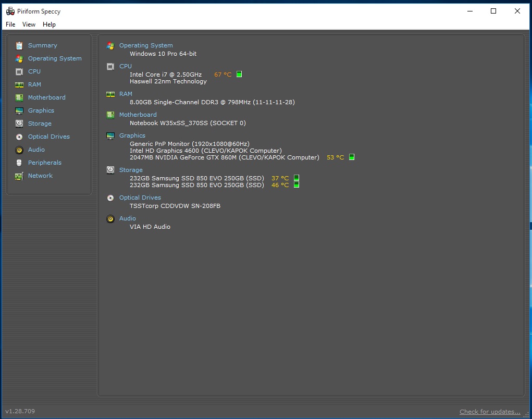The width and height of the screenshot is (532, 419).
Task: Click the GPU temperature value 53 °C
Action: tap(336, 157)
